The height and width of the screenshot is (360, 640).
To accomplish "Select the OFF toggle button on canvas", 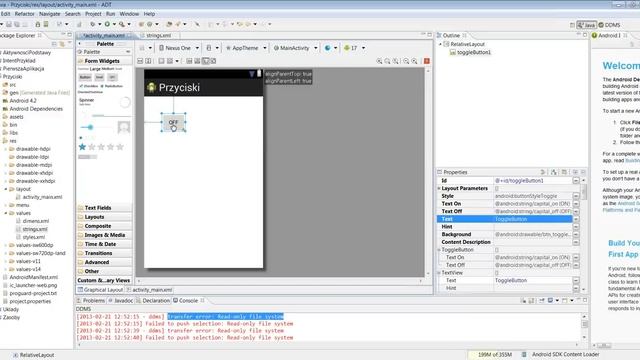I will point(173,122).
